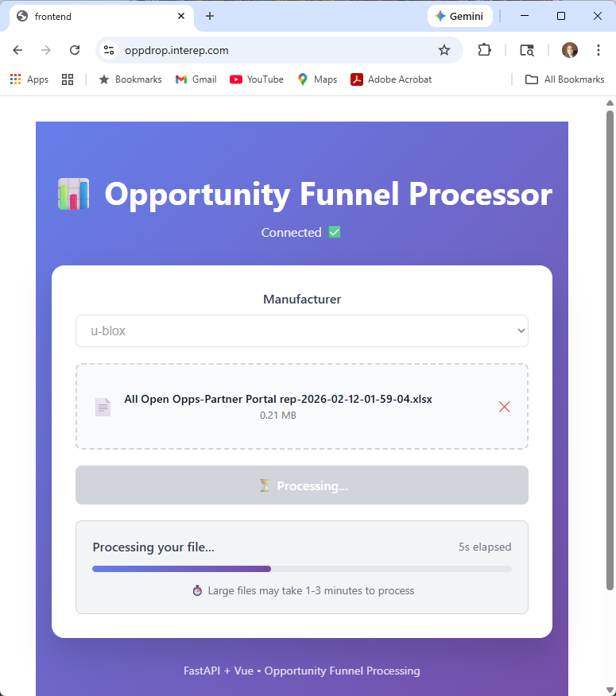Open the YouTube bookmark
The height and width of the screenshot is (696, 616).
tap(257, 79)
